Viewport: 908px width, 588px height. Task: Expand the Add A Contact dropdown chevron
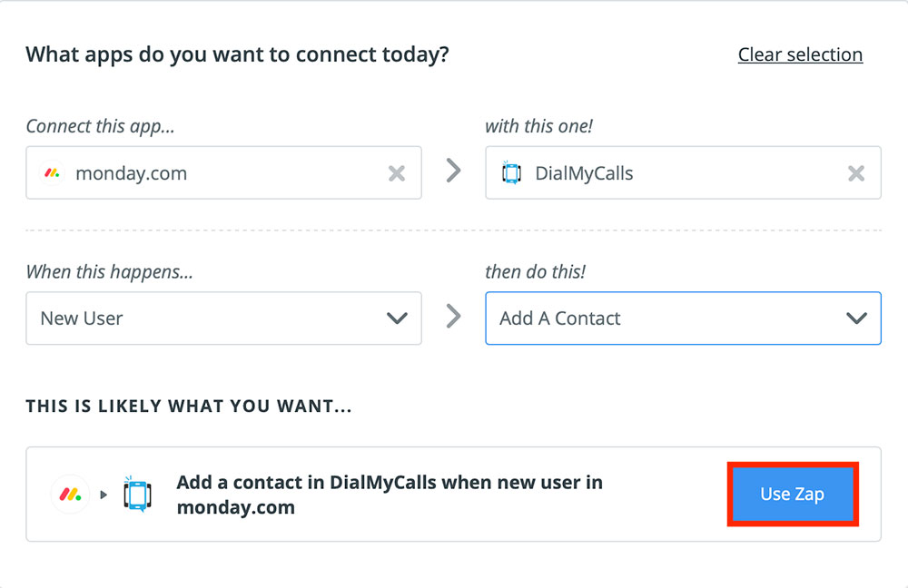[856, 318]
